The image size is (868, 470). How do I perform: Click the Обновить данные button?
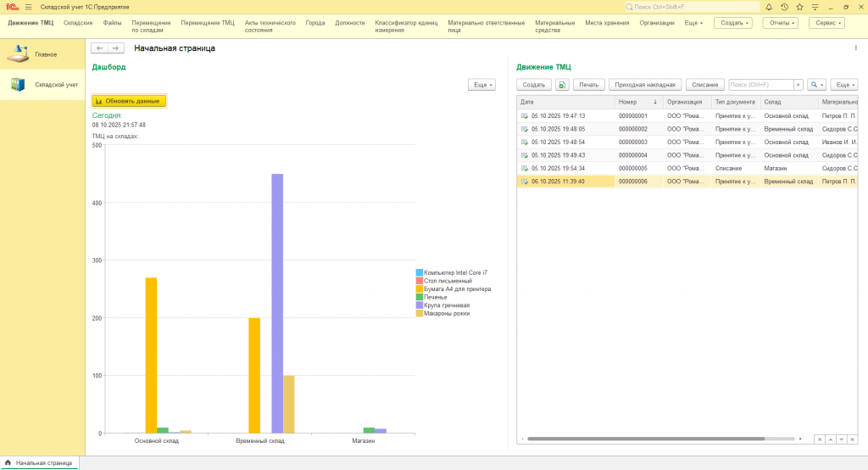(x=129, y=101)
